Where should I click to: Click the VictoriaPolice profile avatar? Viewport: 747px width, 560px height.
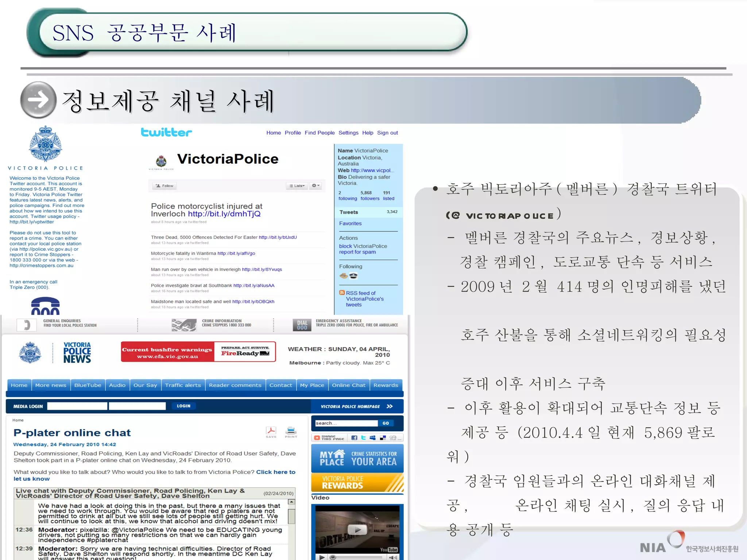(x=161, y=162)
